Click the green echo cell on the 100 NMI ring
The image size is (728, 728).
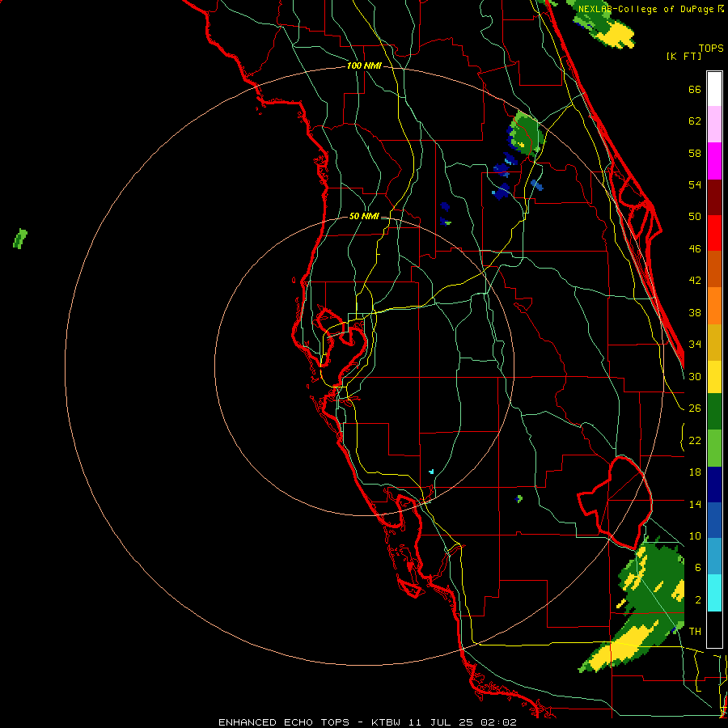tap(527, 133)
